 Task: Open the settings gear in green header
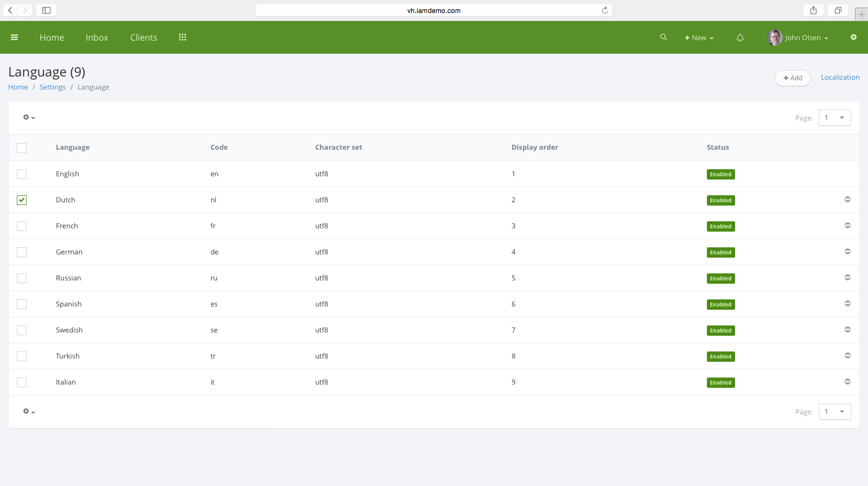coord(853,37)
